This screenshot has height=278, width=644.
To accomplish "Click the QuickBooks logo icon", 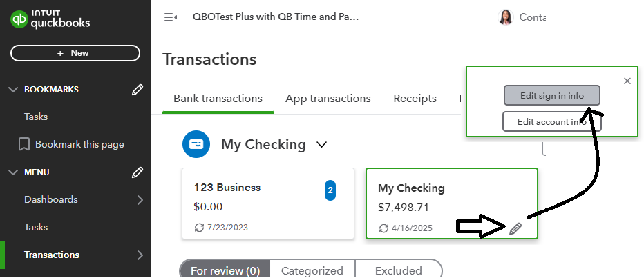I will (x=20, y=19).
